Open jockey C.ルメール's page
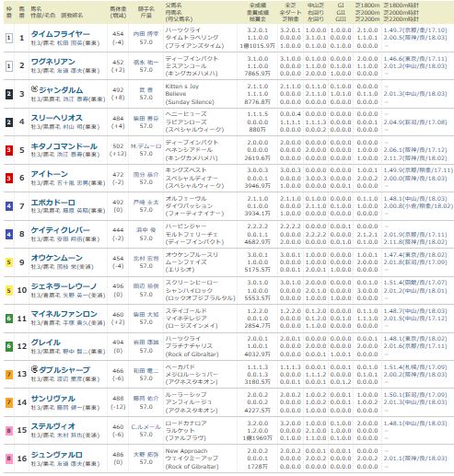This screenshot has width=454, height=476. (x=146, y=427)
